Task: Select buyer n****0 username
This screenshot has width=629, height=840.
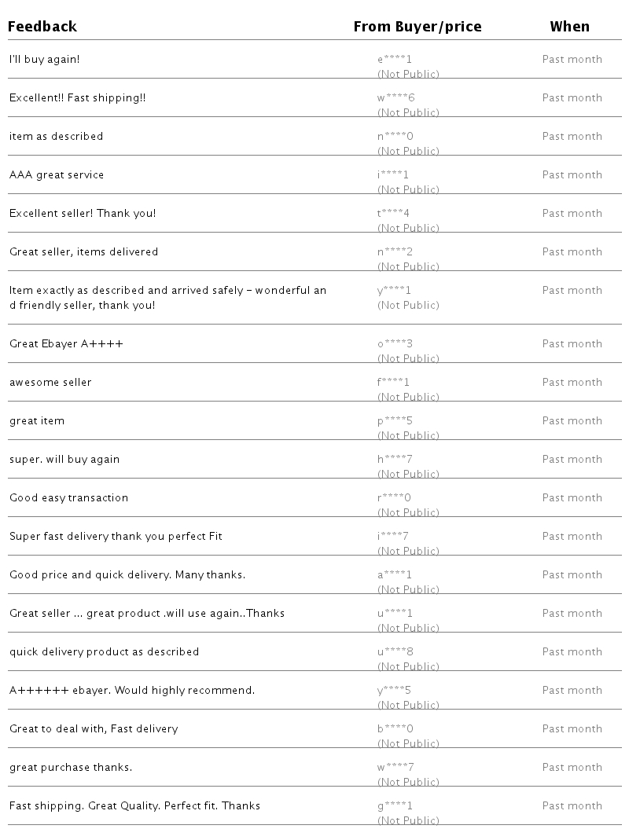Action: click(x=395, y=136)
